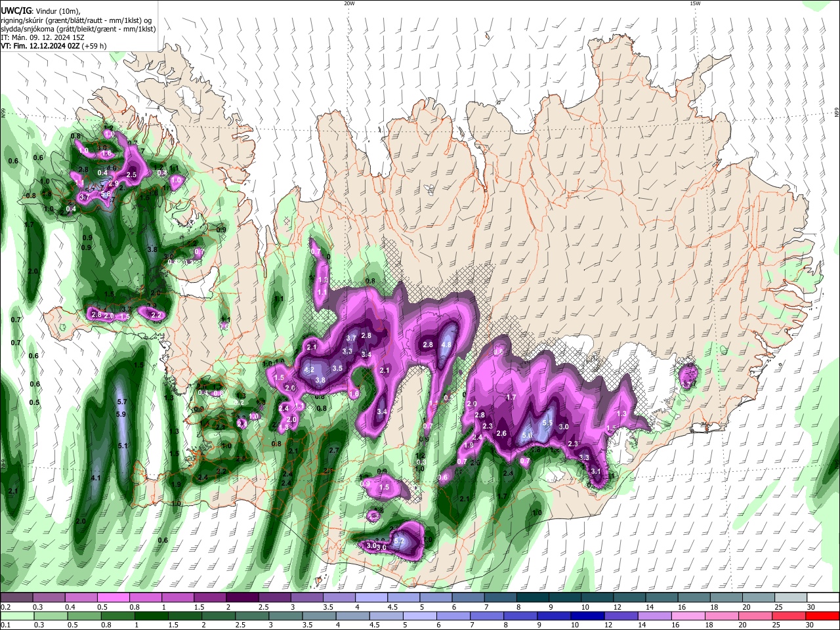Click the bright pink 0.5 swatch in the upper legend row
Image resolution: width=840 pixels, height=630 pixels.
tap(113, 598)
